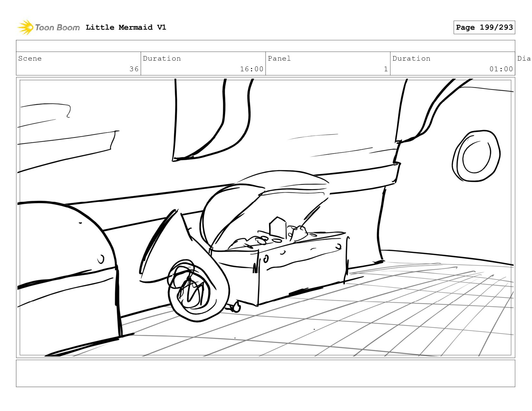Click the empty notes box below the panel
The image size is (532, 411).
click(x=266, y=373)
